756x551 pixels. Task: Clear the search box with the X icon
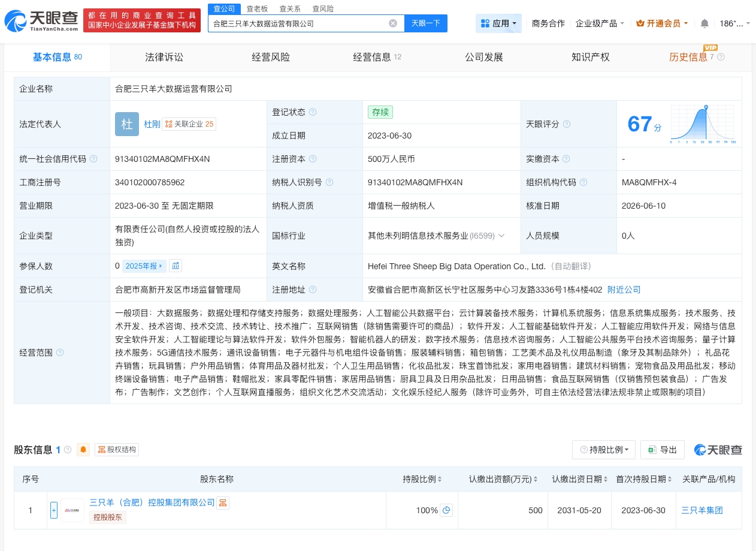pos(393,23)
